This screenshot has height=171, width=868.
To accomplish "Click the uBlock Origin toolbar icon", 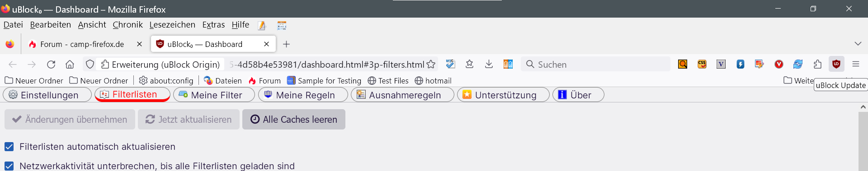I will (836, 64).
